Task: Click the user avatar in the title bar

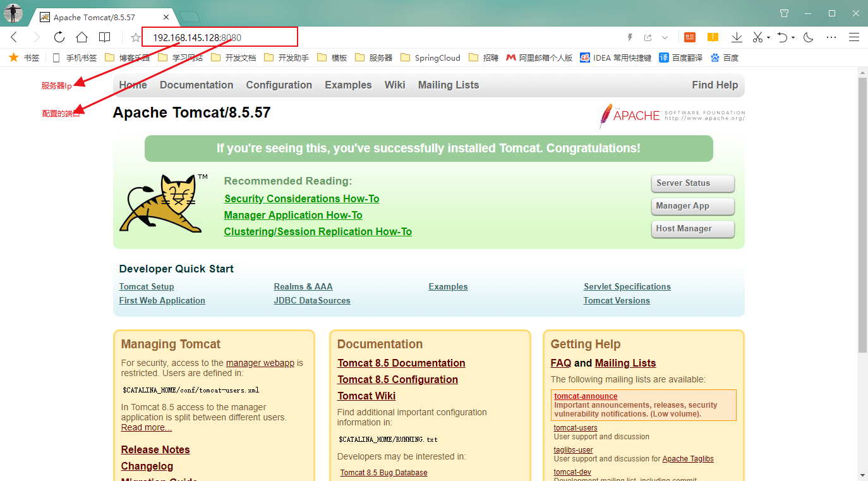Action: click(13, 13)
